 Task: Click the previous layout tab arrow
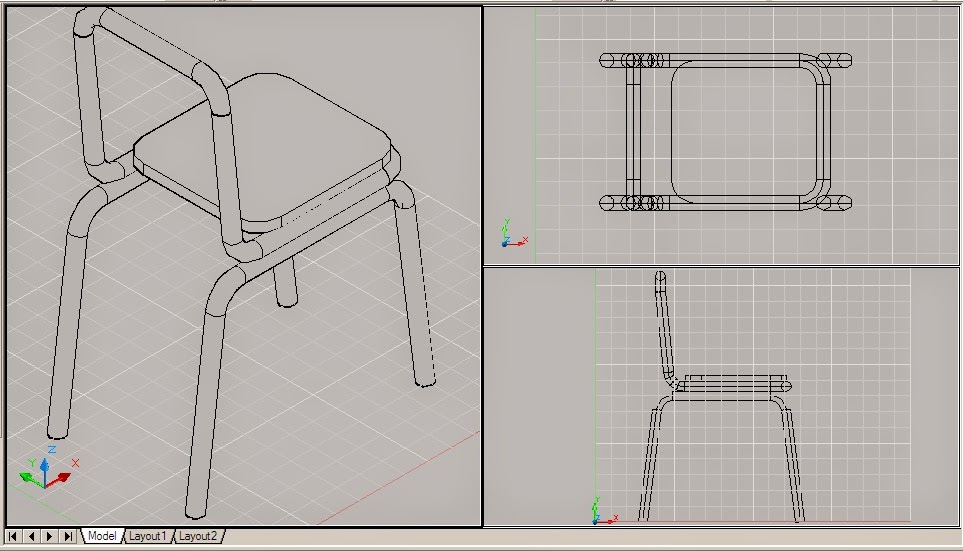point(31,536)
